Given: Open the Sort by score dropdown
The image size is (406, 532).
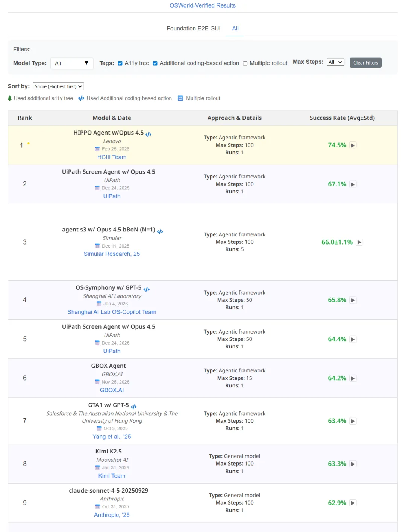Looking at the screenshot, I should click(59, 86).
